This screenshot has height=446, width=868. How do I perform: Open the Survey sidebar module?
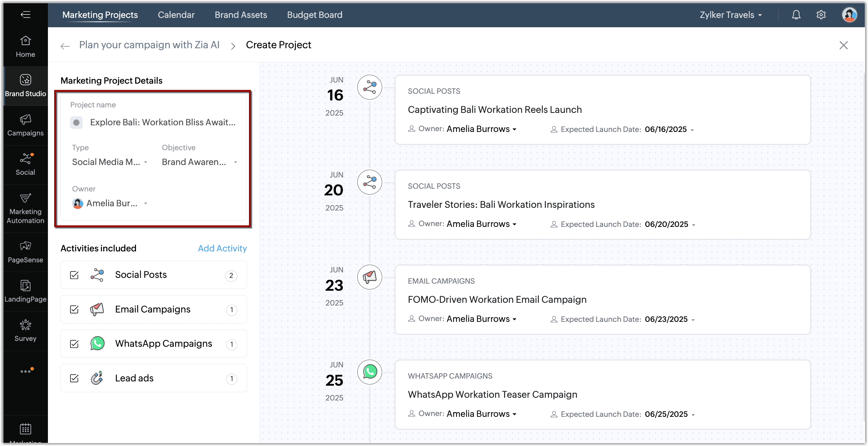pos(25,330)
